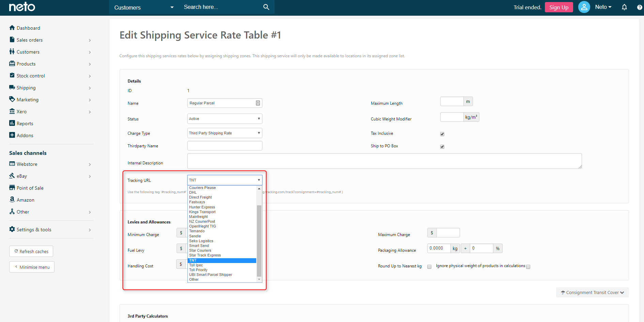Image resolution: width=644 pixels, height=322 pixels.
Task: Expand the Shipping submenu chevron
Action: pyautogui.click(x=90, y=88)
